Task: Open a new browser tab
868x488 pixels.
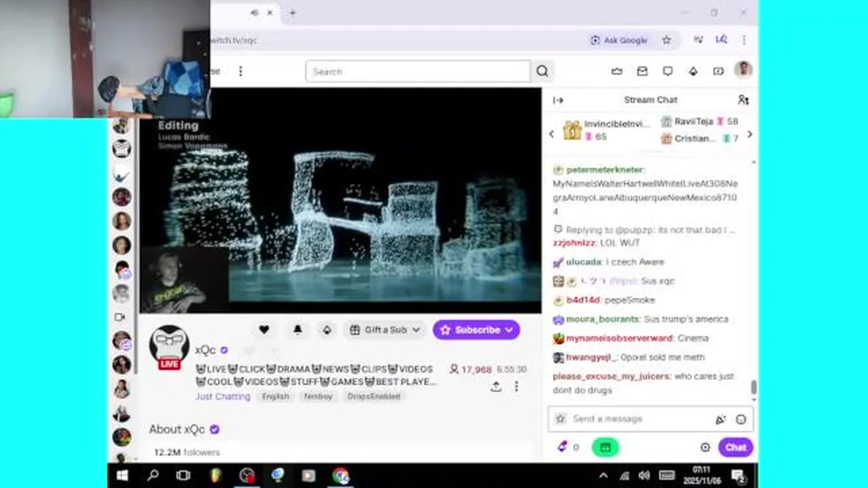Action: pyautogui.click(x=292, y=12)
